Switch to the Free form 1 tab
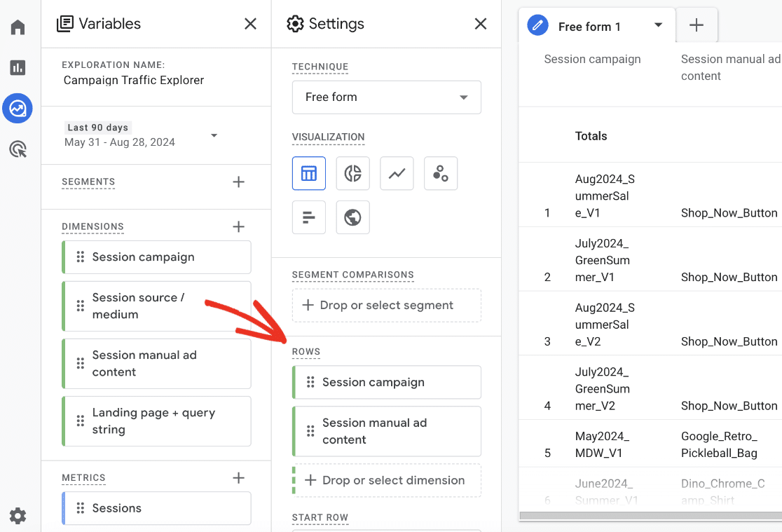This screenshot has width=782, height=532. point(589,27)
